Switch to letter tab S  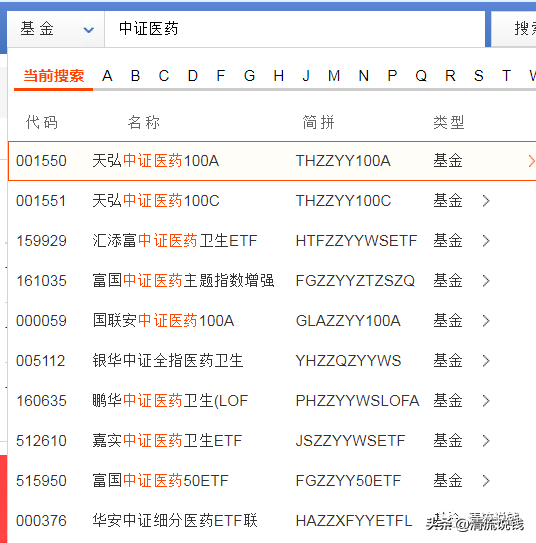pos(479,76)
